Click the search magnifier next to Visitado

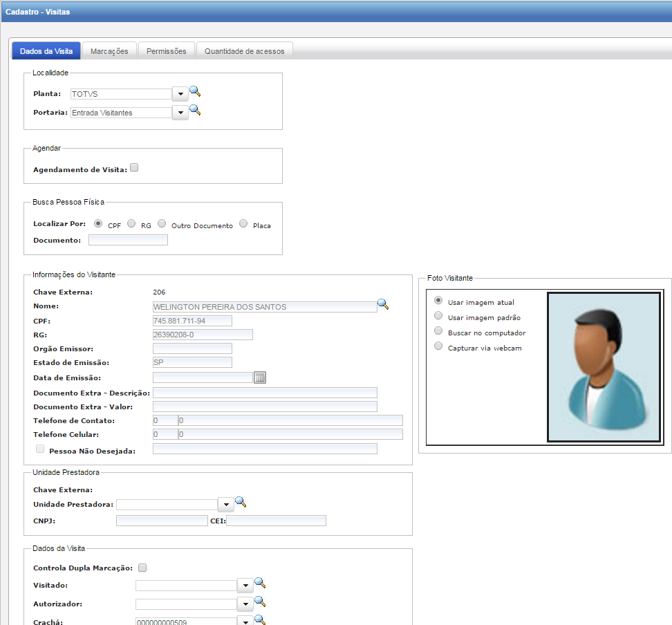pos(260,583)
